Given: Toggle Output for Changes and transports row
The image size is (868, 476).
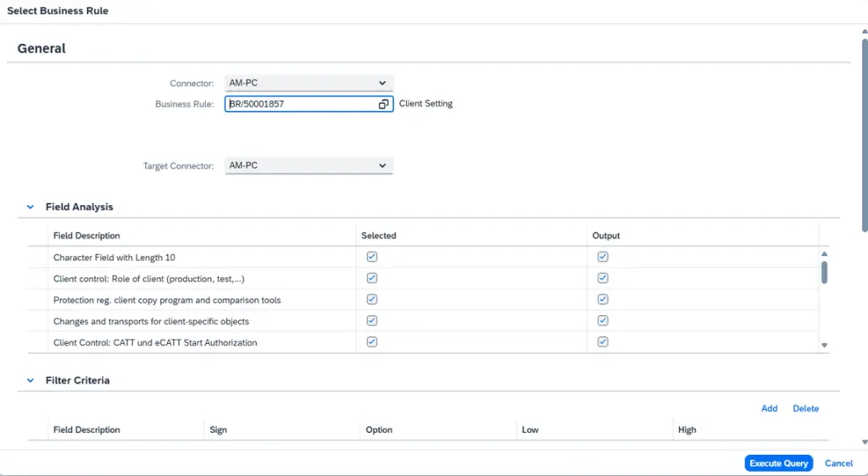Looking at the screenshot, I should (603, 321).
